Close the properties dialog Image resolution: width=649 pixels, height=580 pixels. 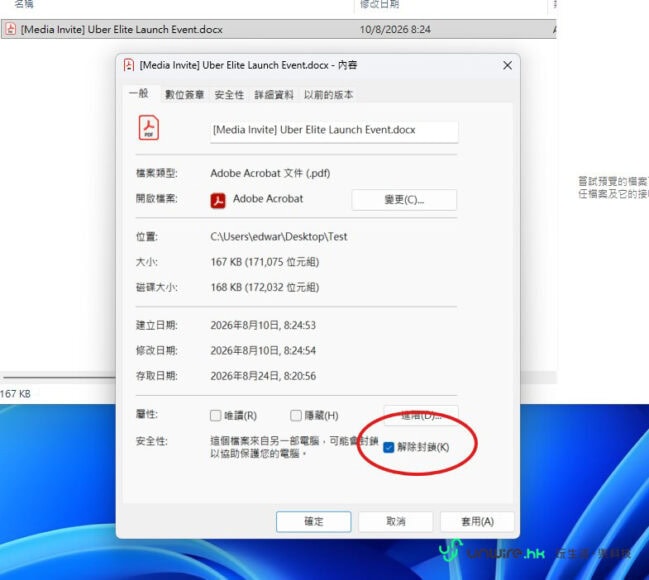coord(507,65)
